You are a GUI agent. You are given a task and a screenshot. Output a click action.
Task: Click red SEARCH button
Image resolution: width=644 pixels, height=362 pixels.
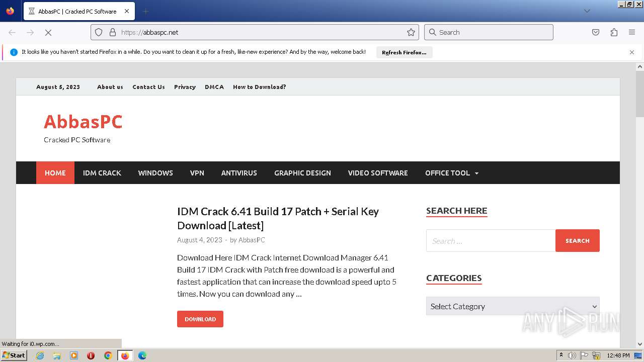coord(578,241)
